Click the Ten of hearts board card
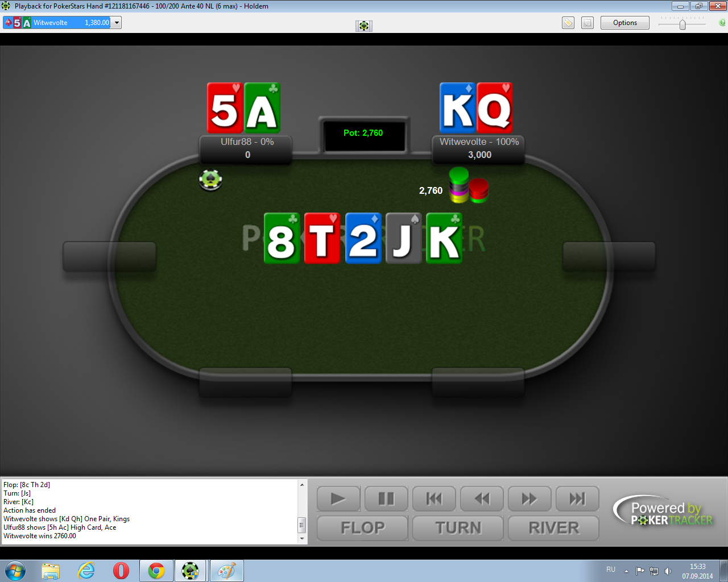The height and width of the screenshot is (582, 728). pyautogui.click(x=322, y=238)
